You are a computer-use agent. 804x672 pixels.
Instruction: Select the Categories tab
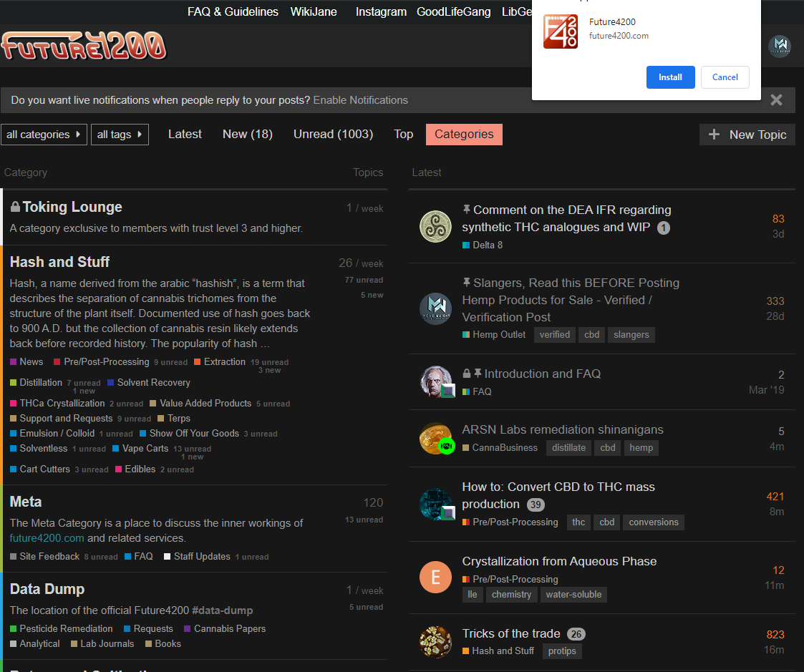click(464, 135)
